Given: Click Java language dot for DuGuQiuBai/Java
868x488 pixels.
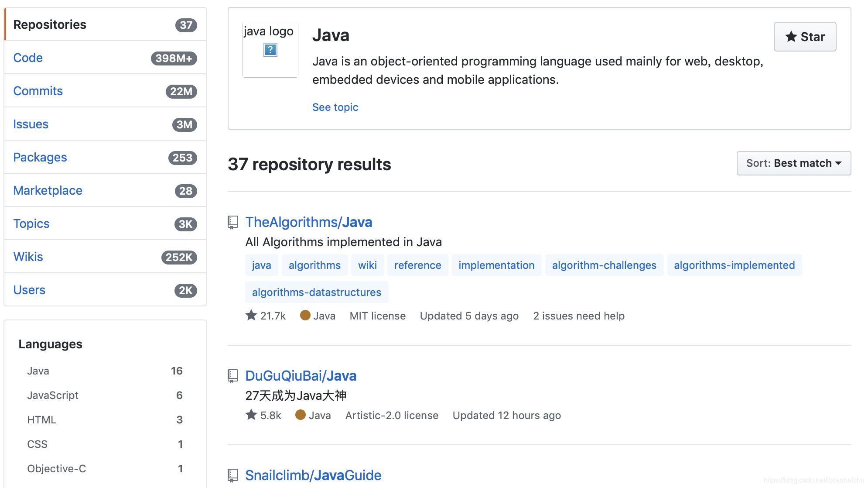Looking at the screenshot, I should (301, 415).
